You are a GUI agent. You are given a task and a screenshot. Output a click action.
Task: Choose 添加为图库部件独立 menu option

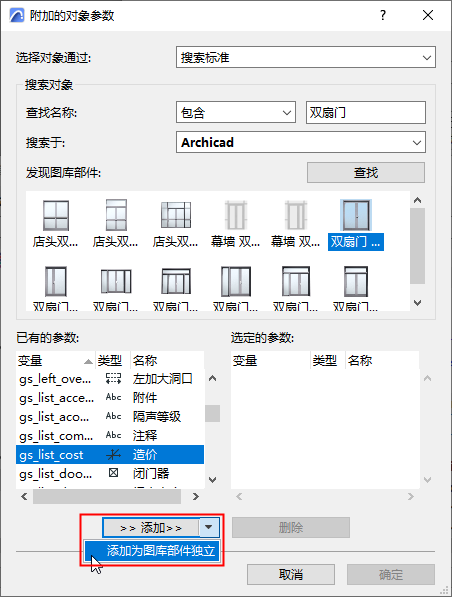[152, 551]
